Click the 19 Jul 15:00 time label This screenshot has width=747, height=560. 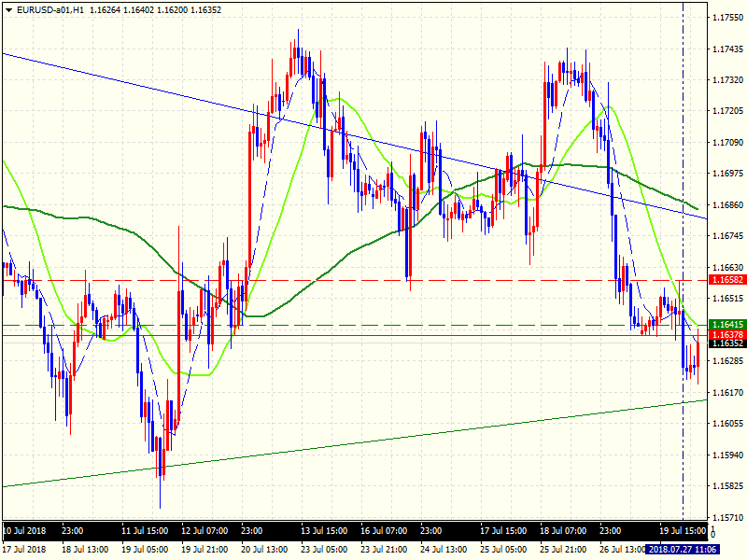pyautogui.click(x=683, y=530)
